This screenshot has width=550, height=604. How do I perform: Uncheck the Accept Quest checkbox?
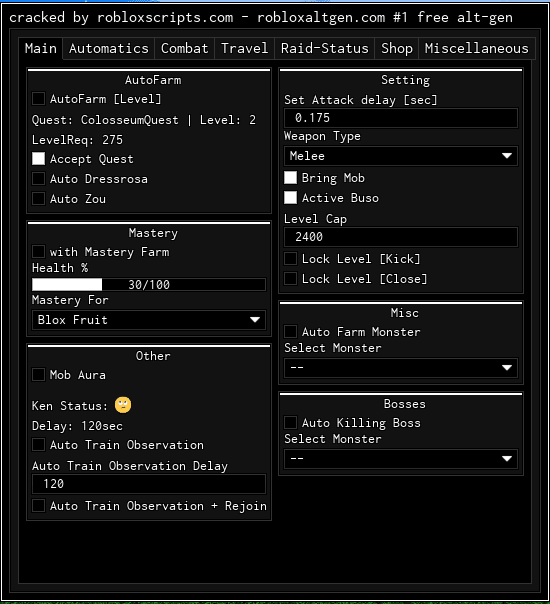coord(38,159)
